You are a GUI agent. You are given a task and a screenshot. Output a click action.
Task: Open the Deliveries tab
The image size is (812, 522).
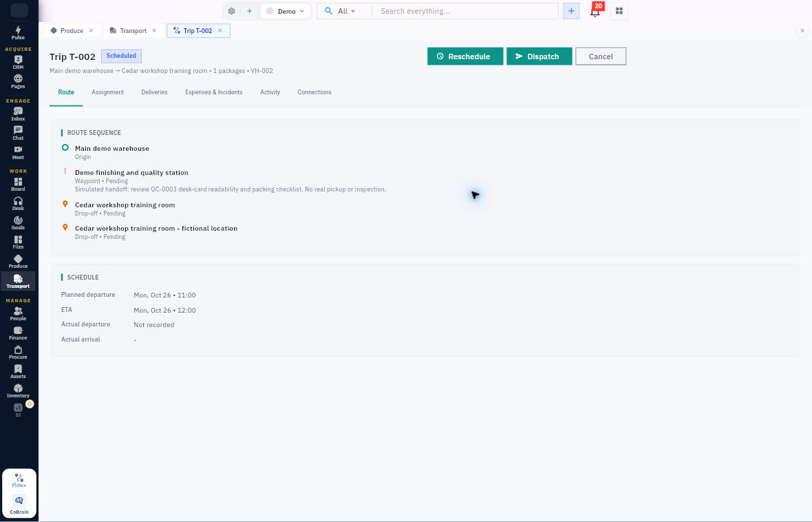point(154,92)
